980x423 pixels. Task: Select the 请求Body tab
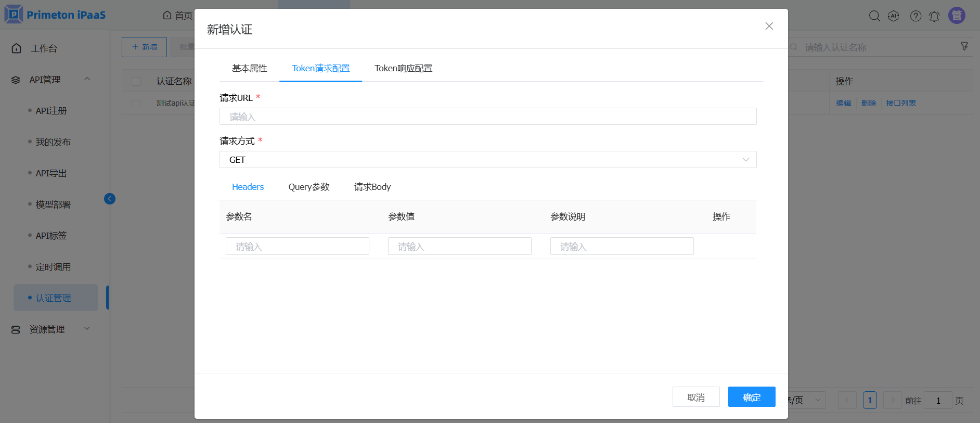pos(372,187)
